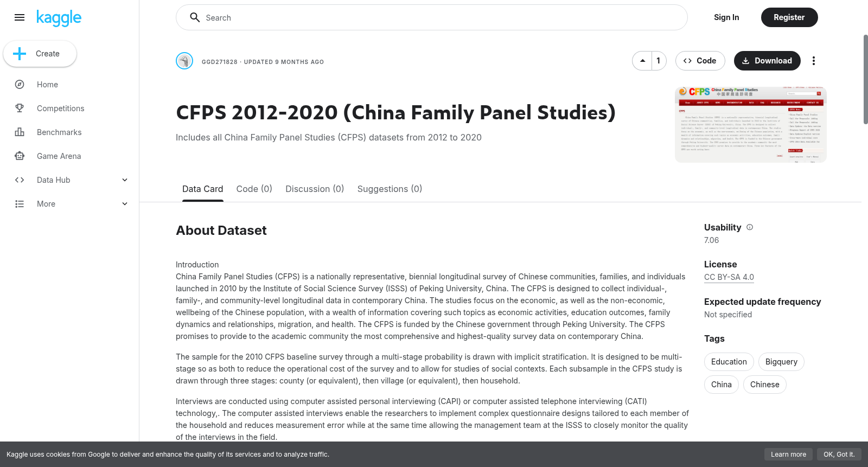Click the Competitions trophy icon

(20, 108)
